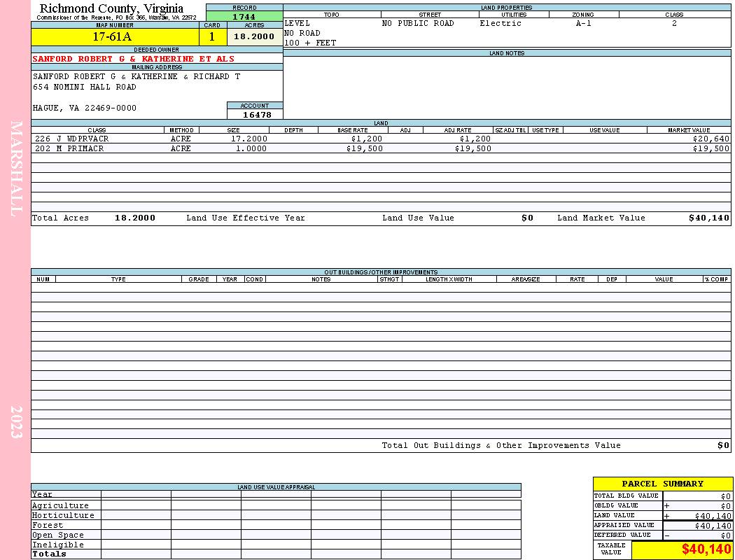Click the adjusted rate $19,500 in PRIMACR row
Screen dimensions: 735x560
click(473, 148)
